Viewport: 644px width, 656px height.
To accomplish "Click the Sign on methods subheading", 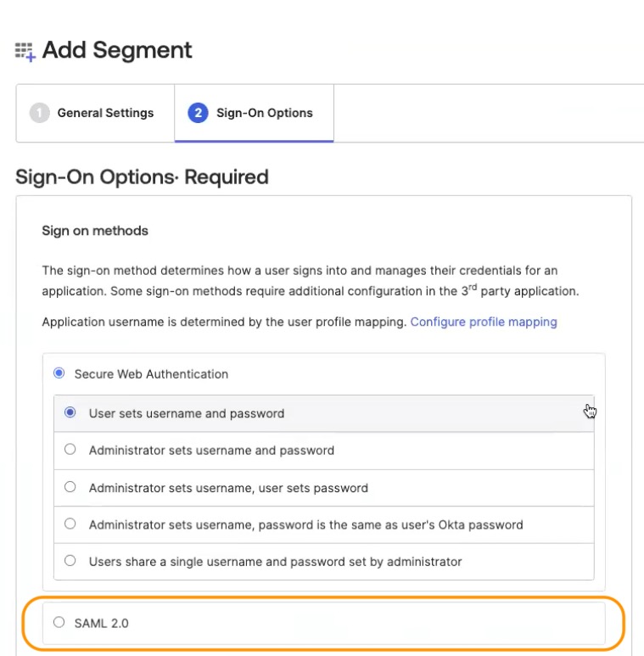I will click(x=95, y=231).
